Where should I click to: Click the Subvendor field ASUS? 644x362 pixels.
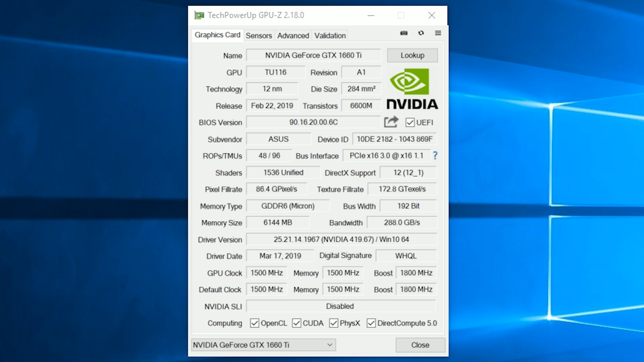point(279,139)
